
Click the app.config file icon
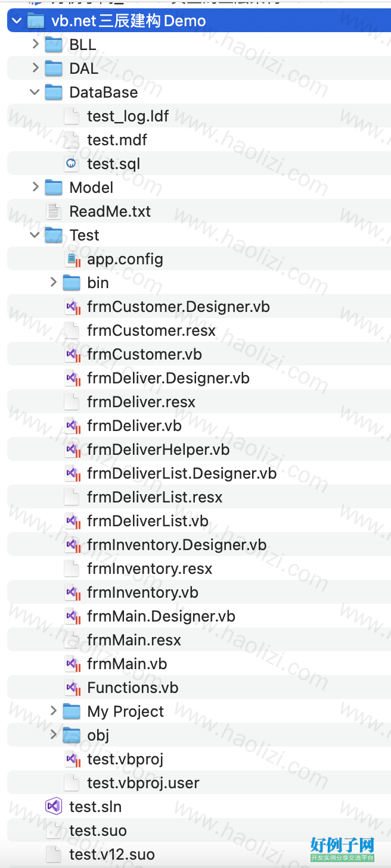pyautogui.click(x=72, y=259)
